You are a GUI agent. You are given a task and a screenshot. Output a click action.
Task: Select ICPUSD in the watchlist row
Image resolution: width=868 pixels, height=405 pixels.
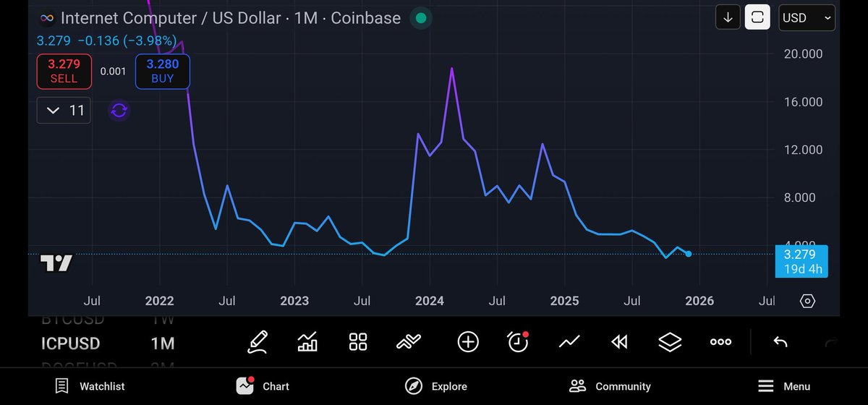pos(70,344)
